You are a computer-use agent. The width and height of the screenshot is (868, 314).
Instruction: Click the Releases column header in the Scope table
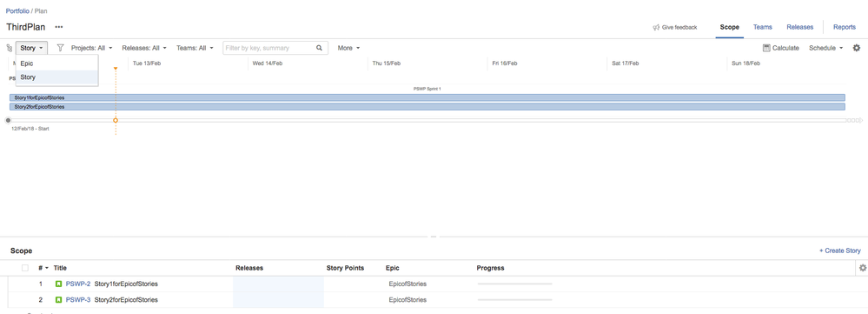249,268
